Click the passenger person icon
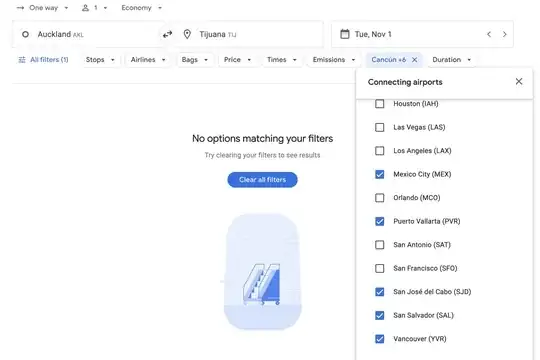Viewport: 540px width, 360px height. [85, 8]
